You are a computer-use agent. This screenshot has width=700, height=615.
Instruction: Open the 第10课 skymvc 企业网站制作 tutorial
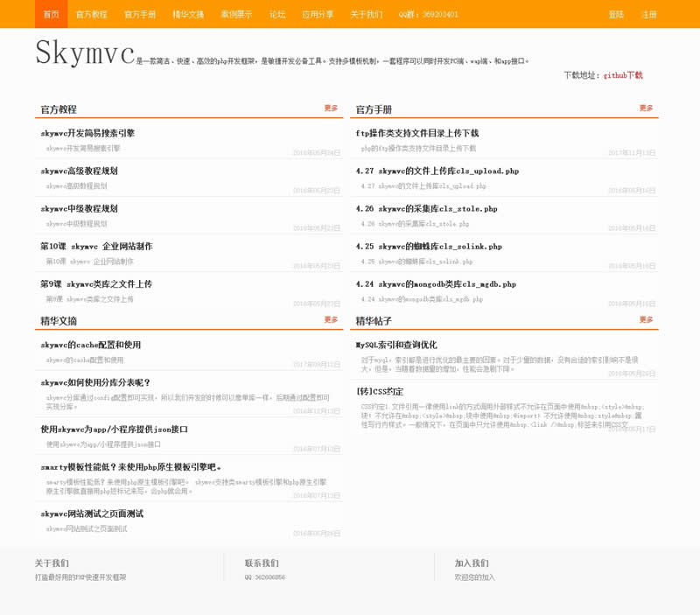pyautogui.click(x=96, y=247)
